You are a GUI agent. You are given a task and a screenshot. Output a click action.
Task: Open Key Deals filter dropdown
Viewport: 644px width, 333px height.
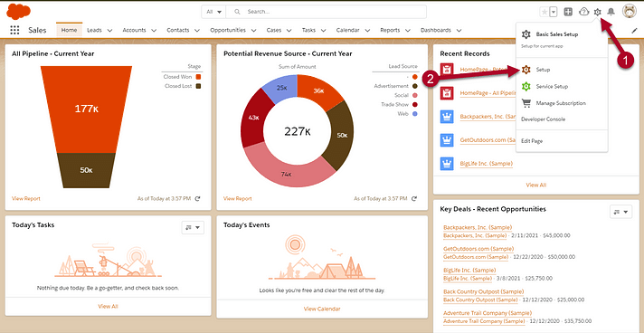point(621,212)
